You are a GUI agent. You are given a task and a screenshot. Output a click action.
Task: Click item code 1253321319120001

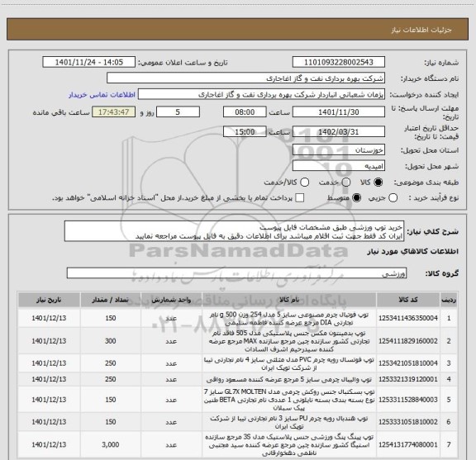408,379
